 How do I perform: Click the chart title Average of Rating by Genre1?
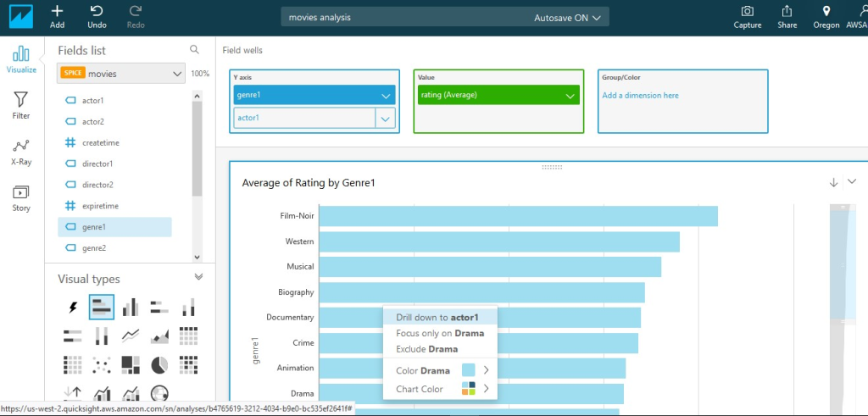(309, 182)
